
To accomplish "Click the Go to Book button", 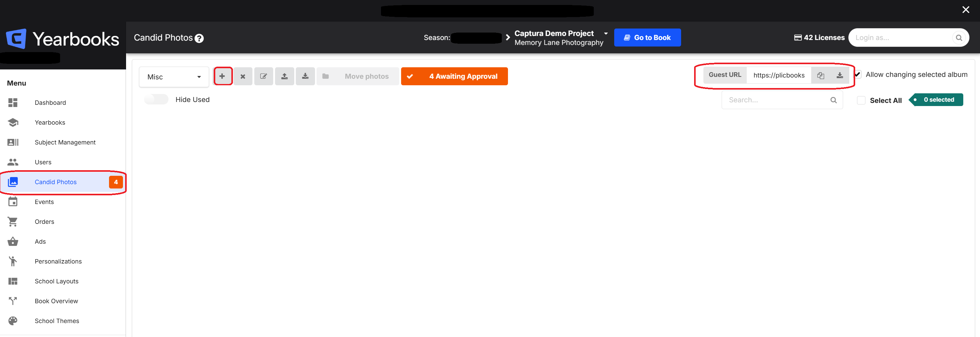I will (x=647, y=37).
